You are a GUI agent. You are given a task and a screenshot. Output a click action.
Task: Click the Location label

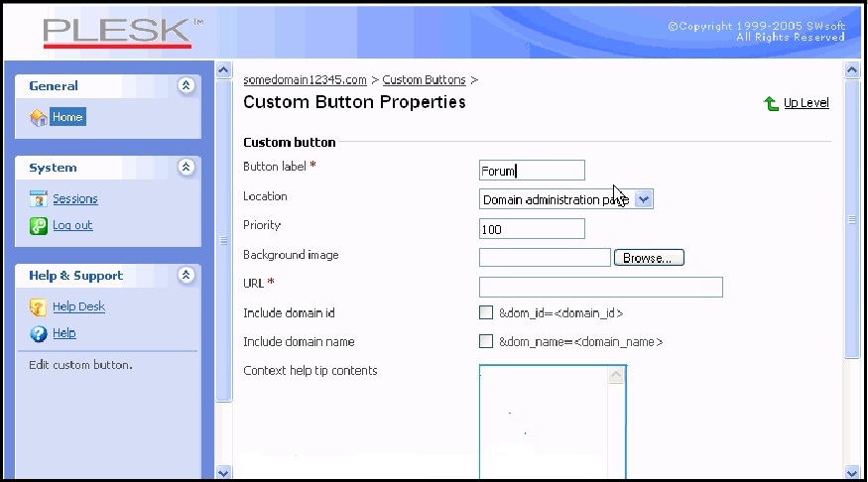pos(265,196)
